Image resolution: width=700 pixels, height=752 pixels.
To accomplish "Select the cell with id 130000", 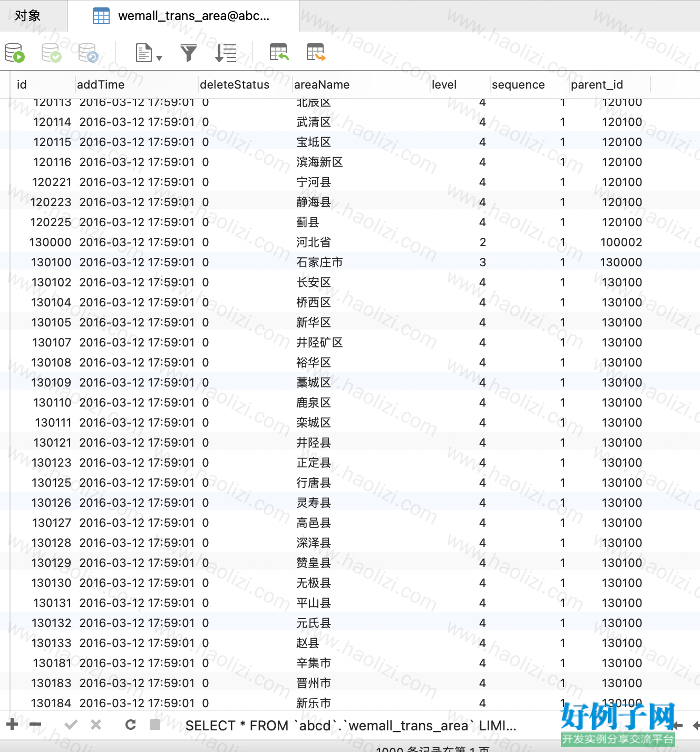I will coord(50,242).
